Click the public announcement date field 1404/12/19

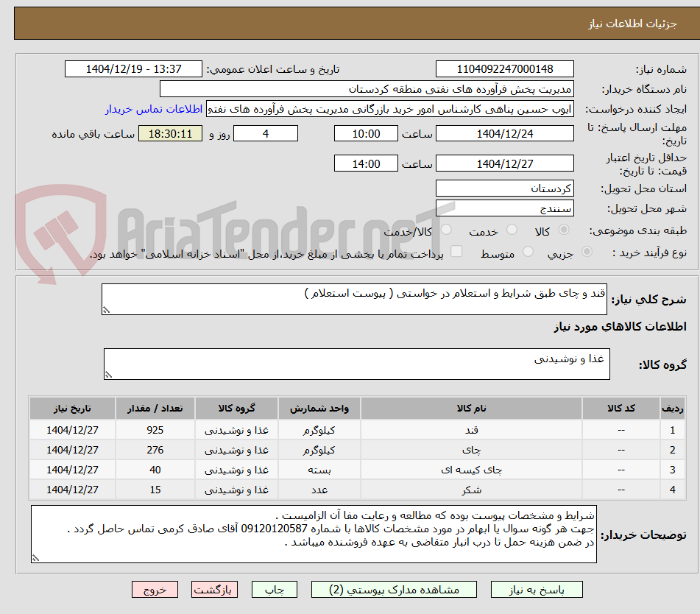[133, 69]
